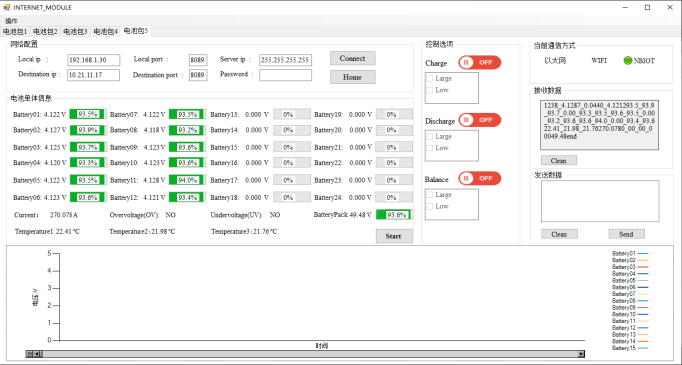
Task: Click the 以太网 communication option
Action: click(x=555, y=60)
